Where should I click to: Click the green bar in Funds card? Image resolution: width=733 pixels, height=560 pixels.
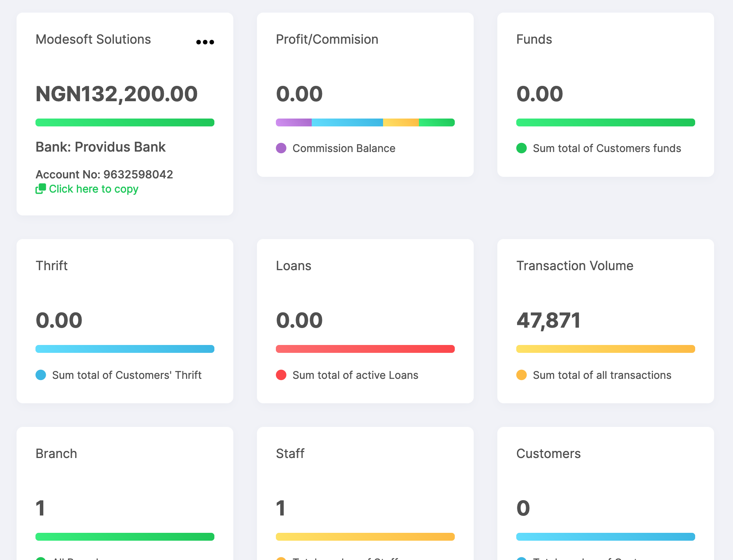pos(606,122)
